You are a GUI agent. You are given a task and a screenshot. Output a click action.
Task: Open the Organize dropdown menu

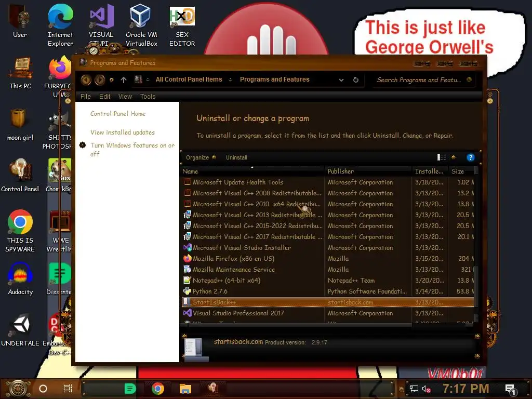pos(201,157)
